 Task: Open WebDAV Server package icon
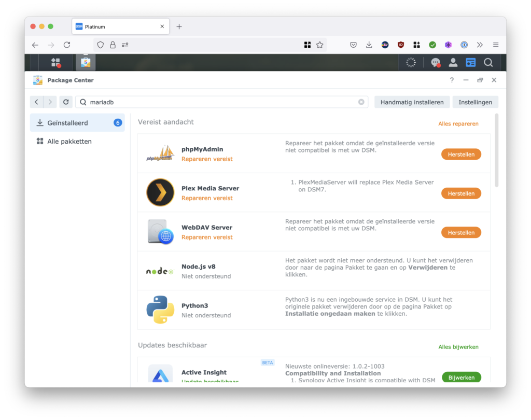coord(160,232)
